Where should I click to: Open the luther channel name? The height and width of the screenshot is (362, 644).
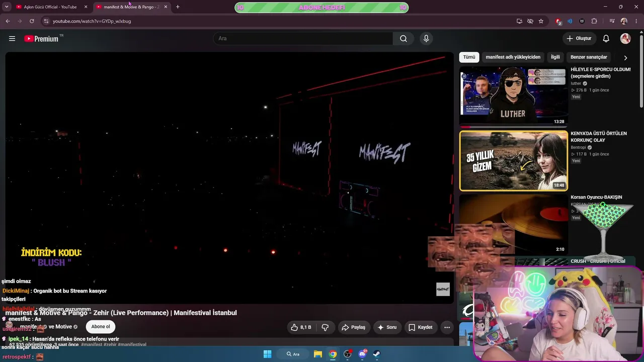[x=576, y=83]
